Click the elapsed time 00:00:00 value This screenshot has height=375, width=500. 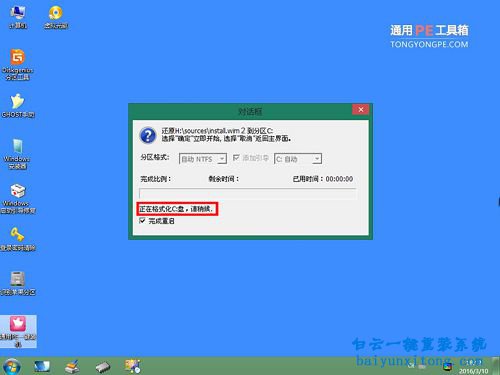point(339,179)
